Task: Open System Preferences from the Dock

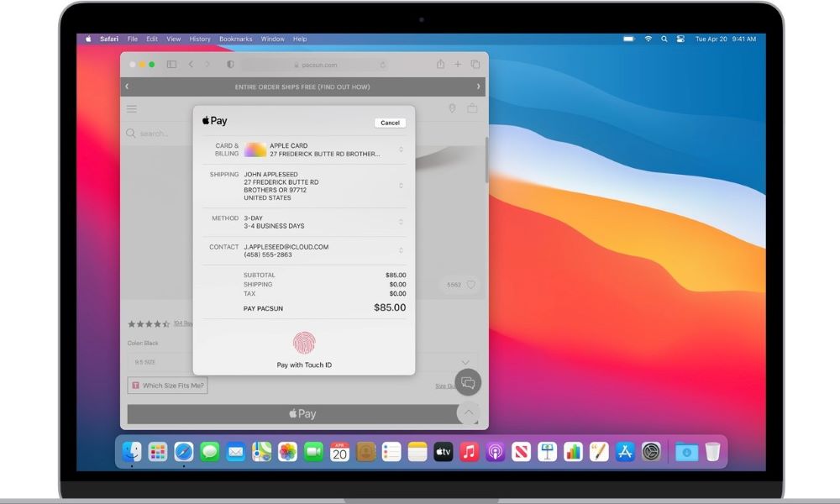Action: [651, 452]
